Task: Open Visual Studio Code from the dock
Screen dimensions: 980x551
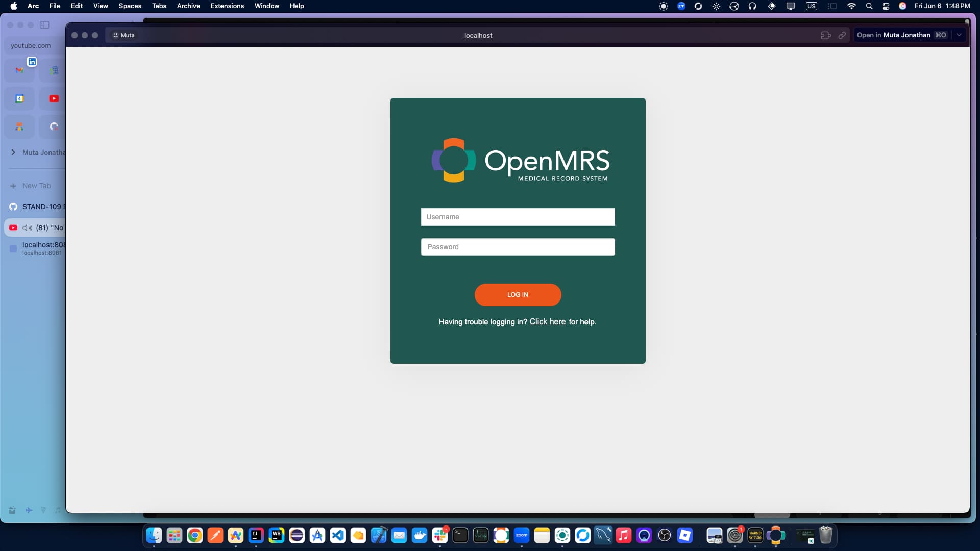Action: tap(338, 535)
